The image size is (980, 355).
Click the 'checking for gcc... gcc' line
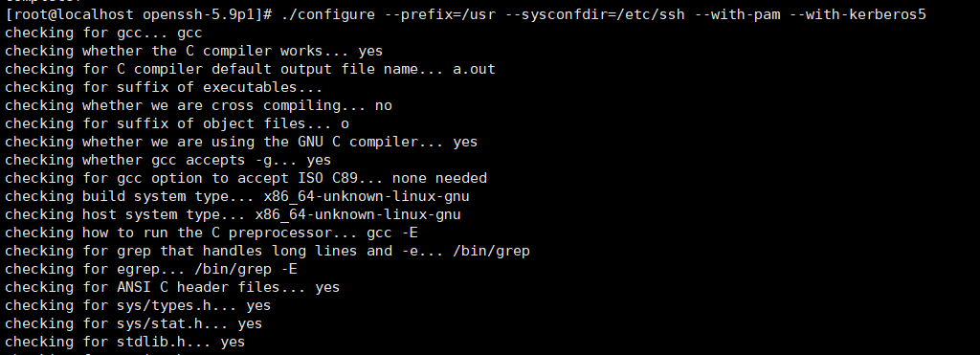[103, 33]
